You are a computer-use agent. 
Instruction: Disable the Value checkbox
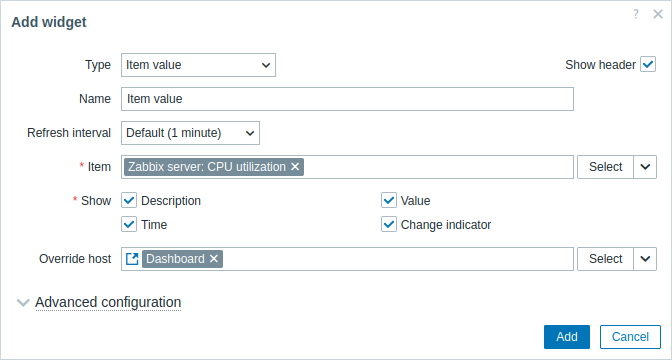point(389,200)
